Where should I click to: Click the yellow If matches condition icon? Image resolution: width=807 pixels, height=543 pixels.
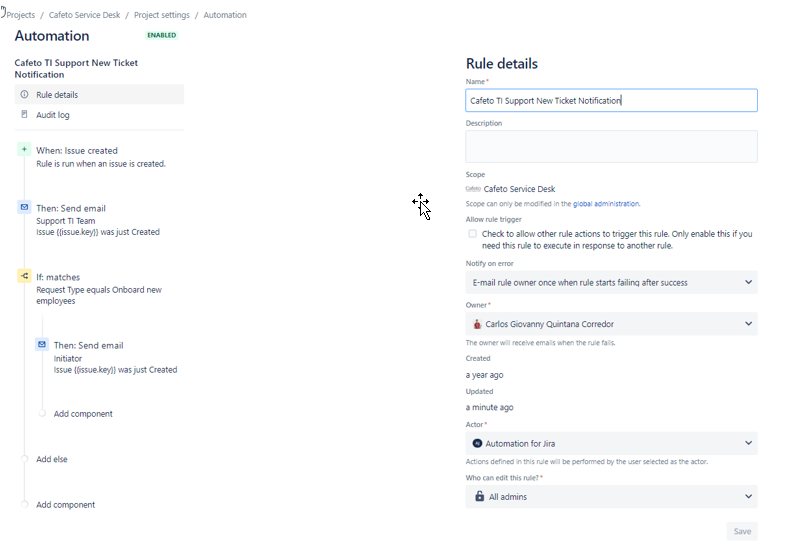(x=24, y=276)
